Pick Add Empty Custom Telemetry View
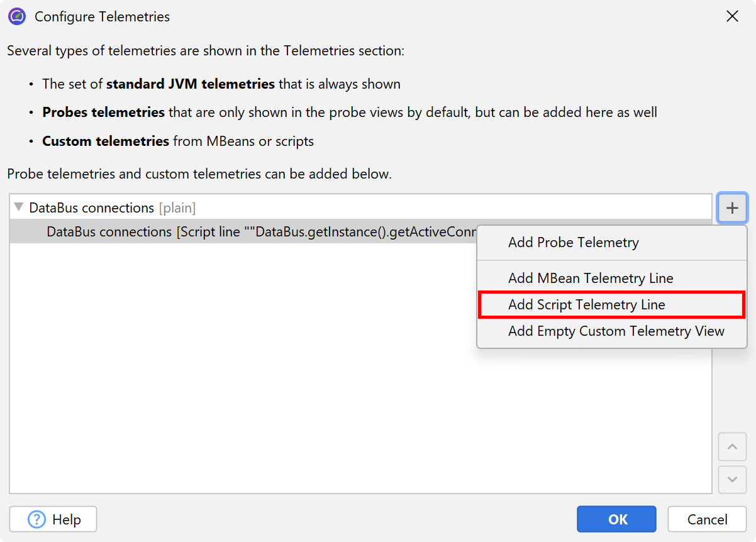Screen dimensions: 756x542 616,331
